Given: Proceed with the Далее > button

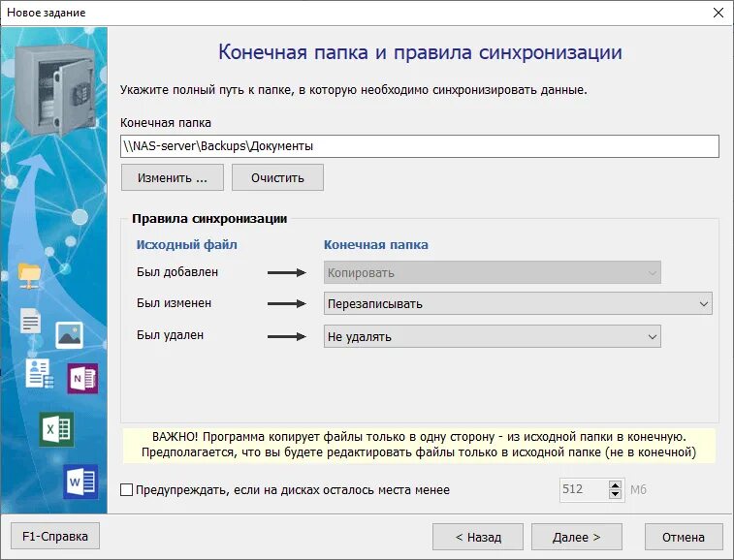Looking at the screenshot, I should [x=577, y=537].
